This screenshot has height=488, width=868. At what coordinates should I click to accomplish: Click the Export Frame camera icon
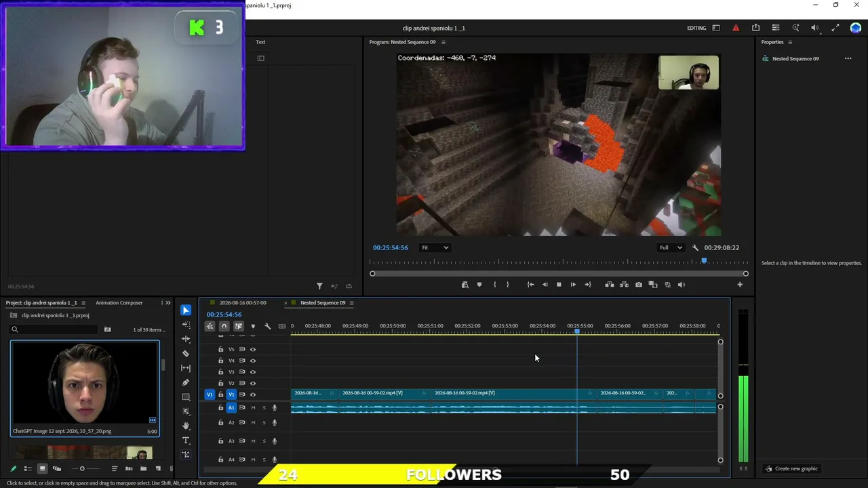pyautogui.click(x=638, y=285)
